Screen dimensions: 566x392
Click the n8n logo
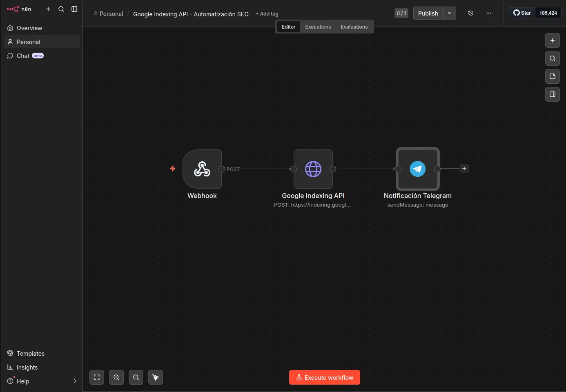(x=19, y=9)
